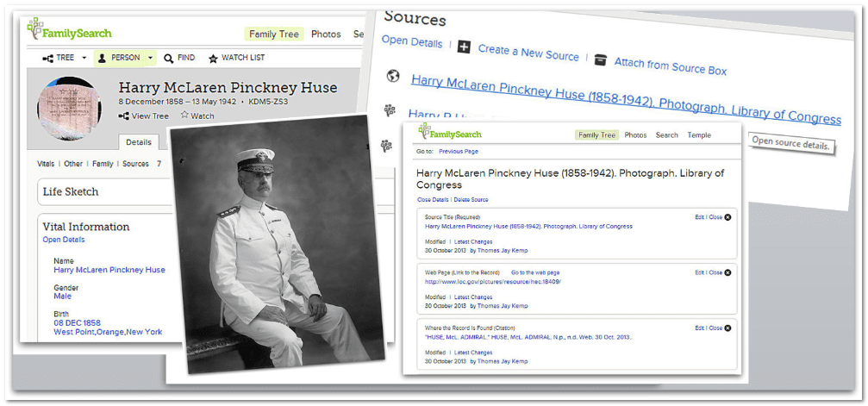The image size is (868, 406).
Task: Click Edit in the Citation section
Action: [700, 328]
